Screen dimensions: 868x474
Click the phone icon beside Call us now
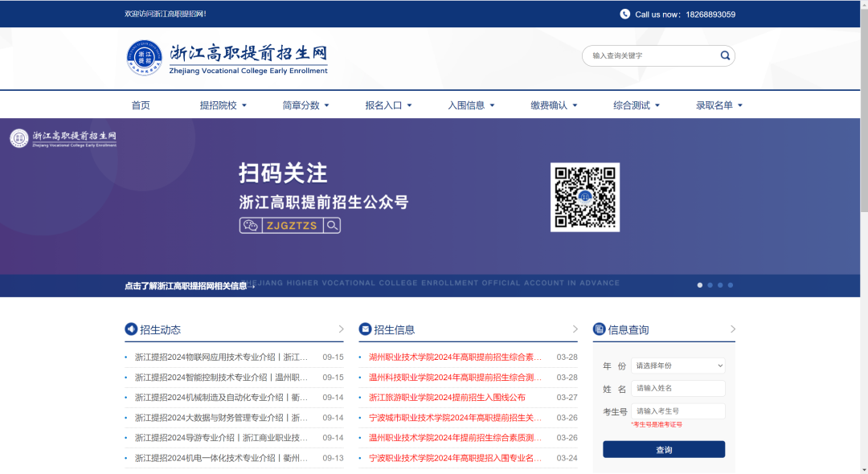(624, 14)
